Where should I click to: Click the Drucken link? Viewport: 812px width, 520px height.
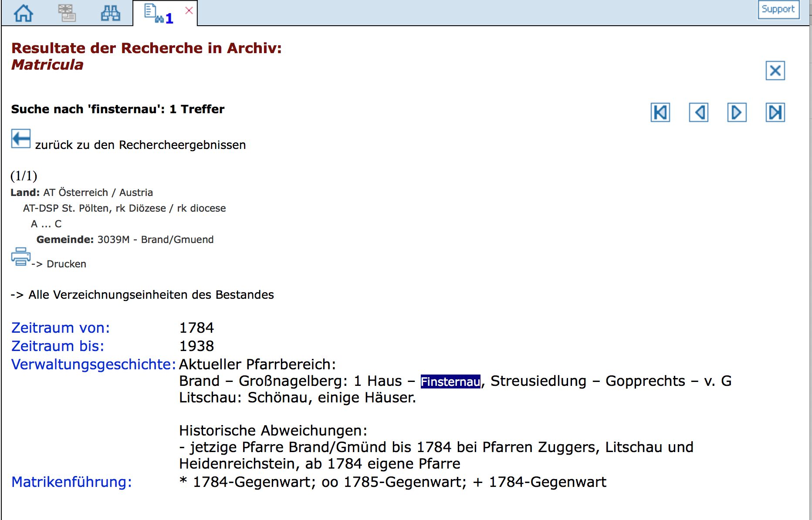coord(66,264)
